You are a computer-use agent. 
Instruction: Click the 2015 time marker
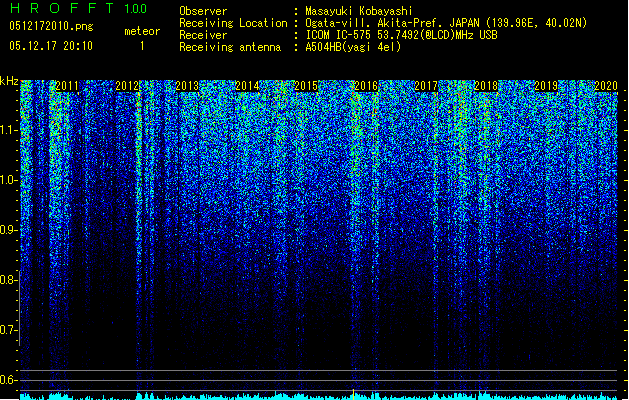306,86
